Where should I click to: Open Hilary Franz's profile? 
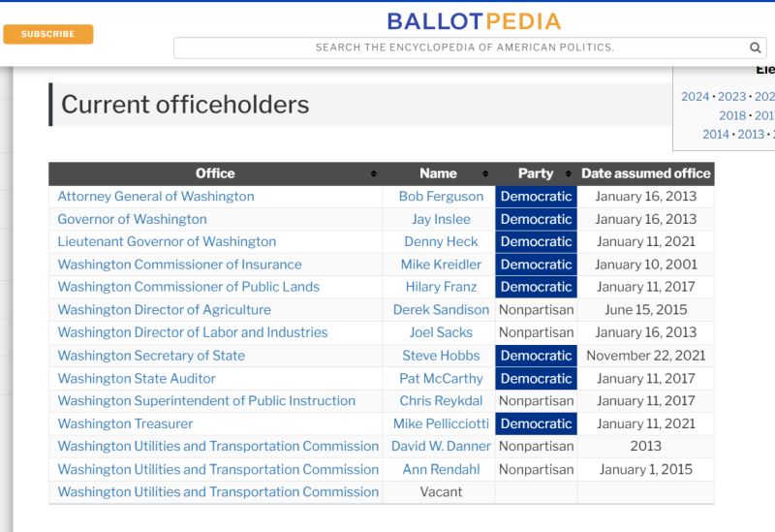441,287
